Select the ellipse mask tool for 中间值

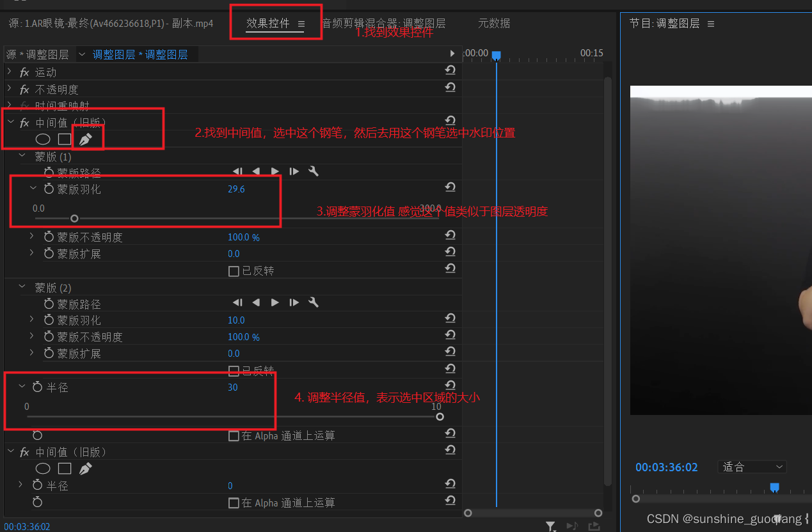point(43,138)
